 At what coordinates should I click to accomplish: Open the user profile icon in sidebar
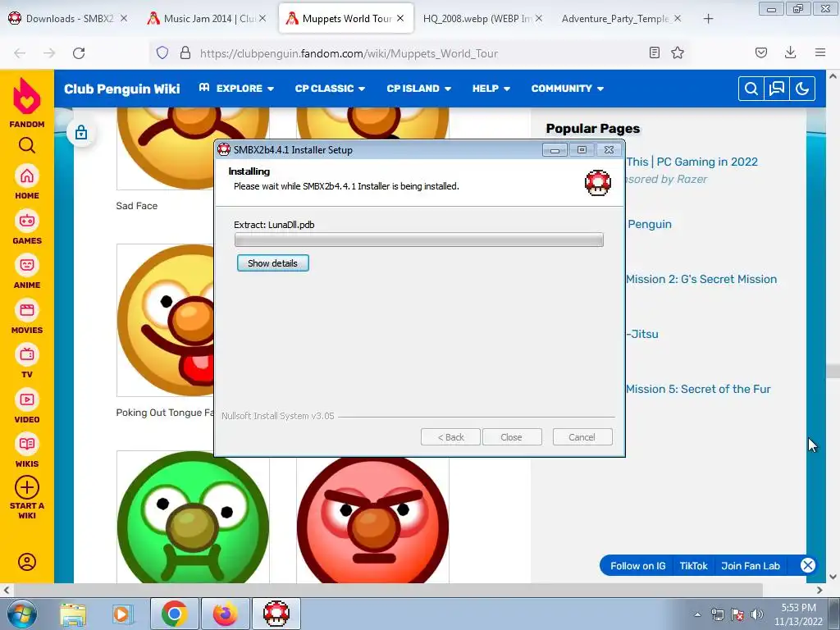27,562
